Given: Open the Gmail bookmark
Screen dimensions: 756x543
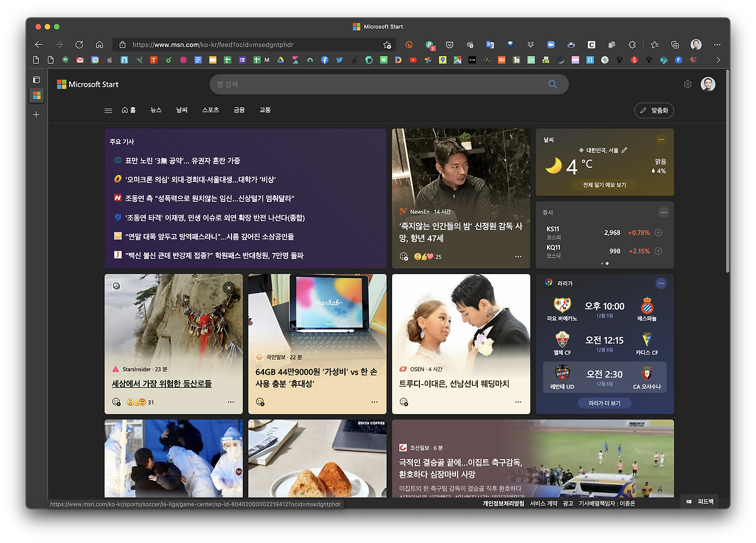Looking at the screenshot, I should (80, 60).
